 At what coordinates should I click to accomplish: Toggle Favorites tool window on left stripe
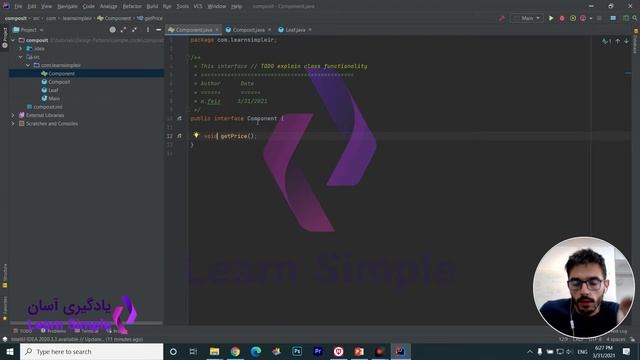(x=5, y=308)
